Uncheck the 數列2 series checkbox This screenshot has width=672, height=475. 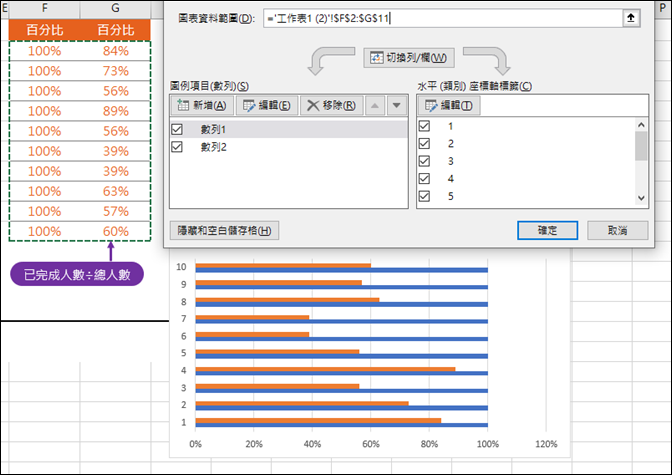pos(177,147)
